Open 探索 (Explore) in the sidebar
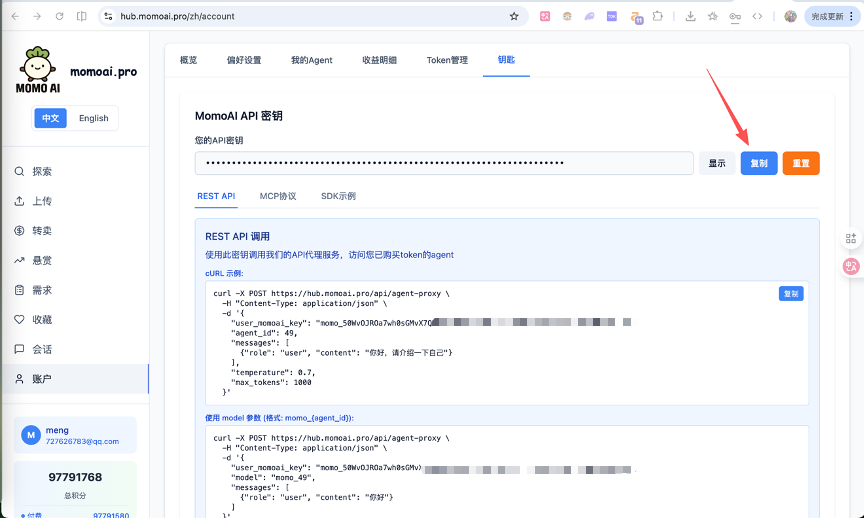The image size is (864, 518). click(x=41, y=171)
